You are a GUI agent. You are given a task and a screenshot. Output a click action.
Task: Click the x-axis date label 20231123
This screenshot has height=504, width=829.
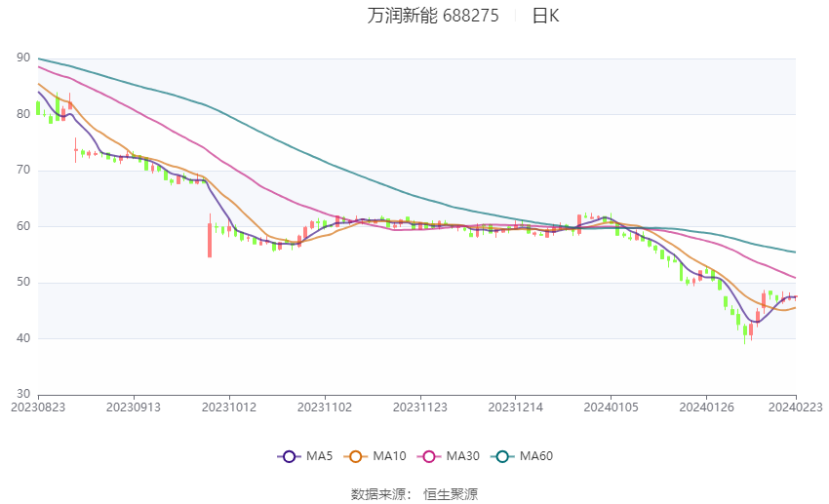(x=420, y=407)
